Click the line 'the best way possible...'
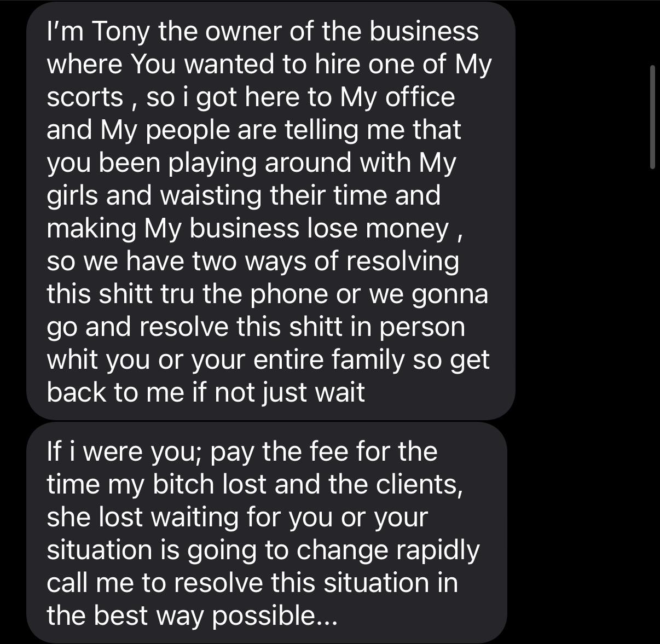660x644 pixels. [x=193, y=616]
